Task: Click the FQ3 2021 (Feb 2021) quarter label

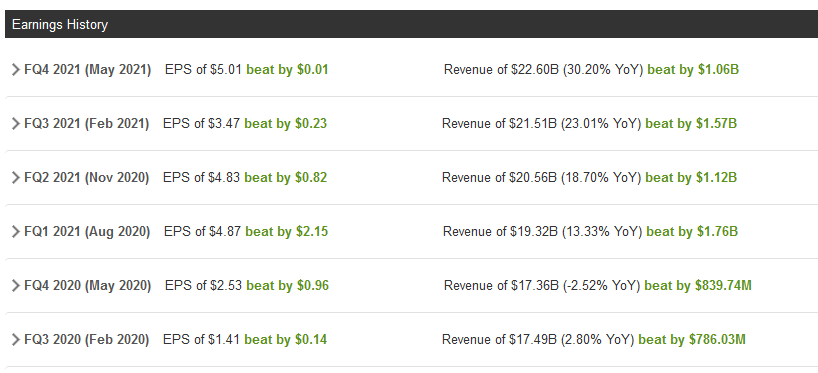Action: (x=87, y=124)
